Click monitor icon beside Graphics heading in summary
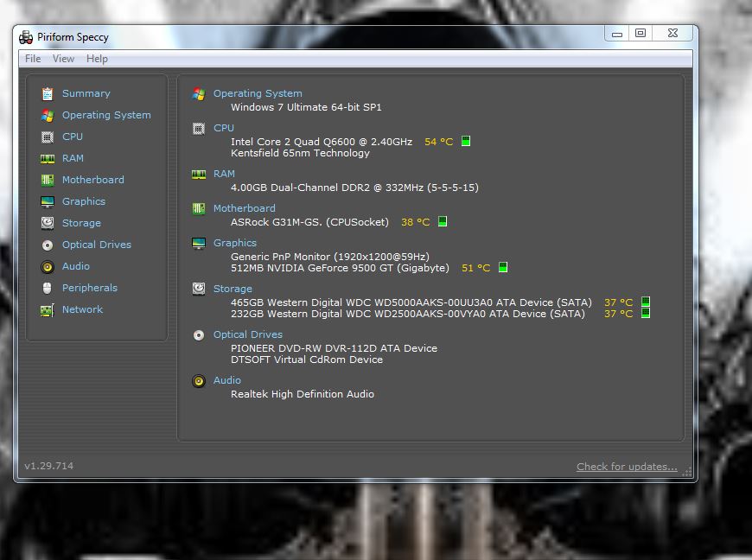 click(x=199, y=243)
